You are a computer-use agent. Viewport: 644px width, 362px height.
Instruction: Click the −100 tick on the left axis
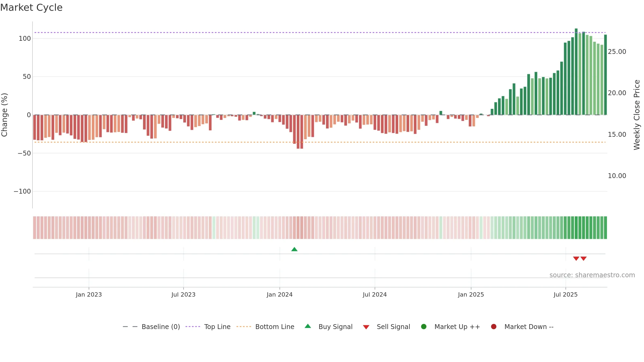click(x=22, y=191)
